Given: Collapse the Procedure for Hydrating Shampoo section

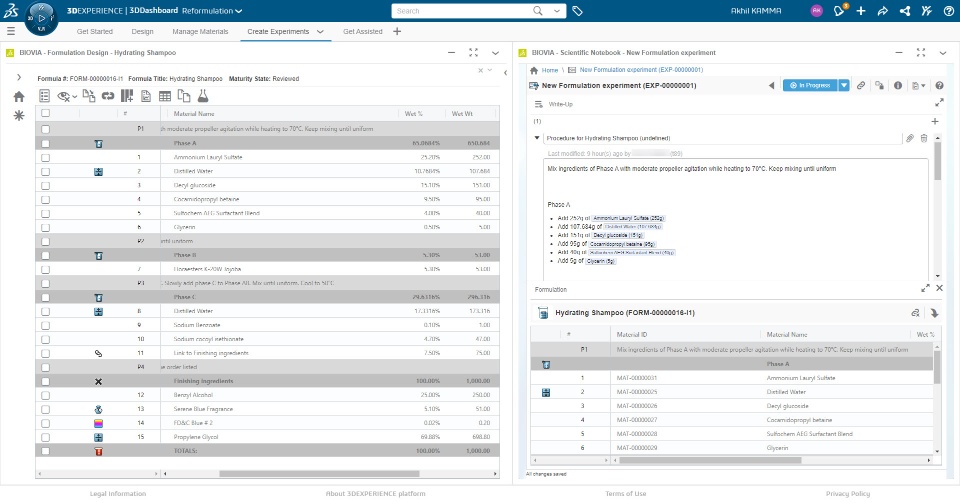Looking at the screenshot, I should (537, 138).
